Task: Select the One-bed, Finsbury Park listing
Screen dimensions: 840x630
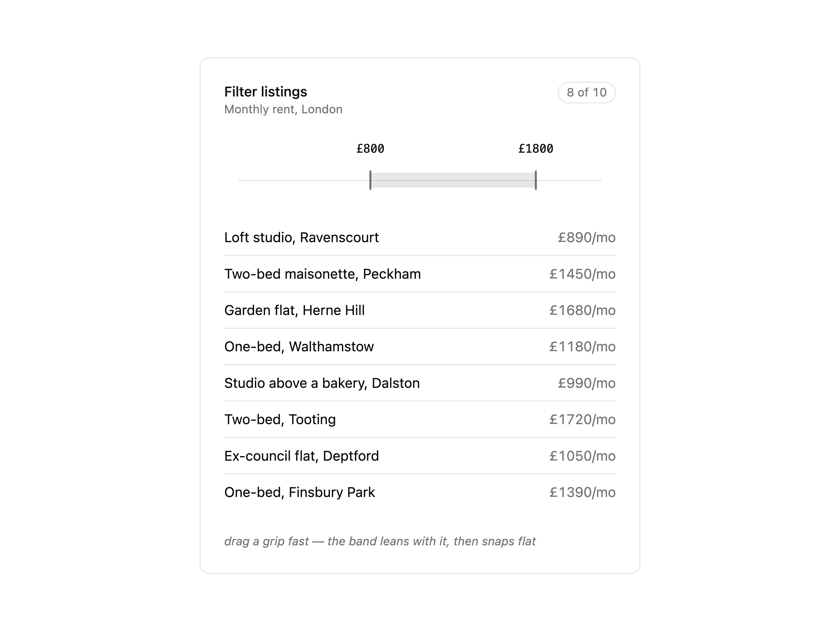Action: tap(420, 492)
